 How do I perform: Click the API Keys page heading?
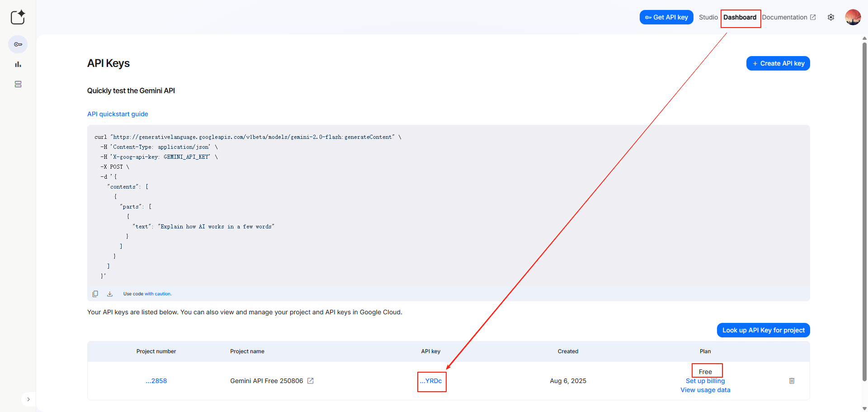pos(108,63)
